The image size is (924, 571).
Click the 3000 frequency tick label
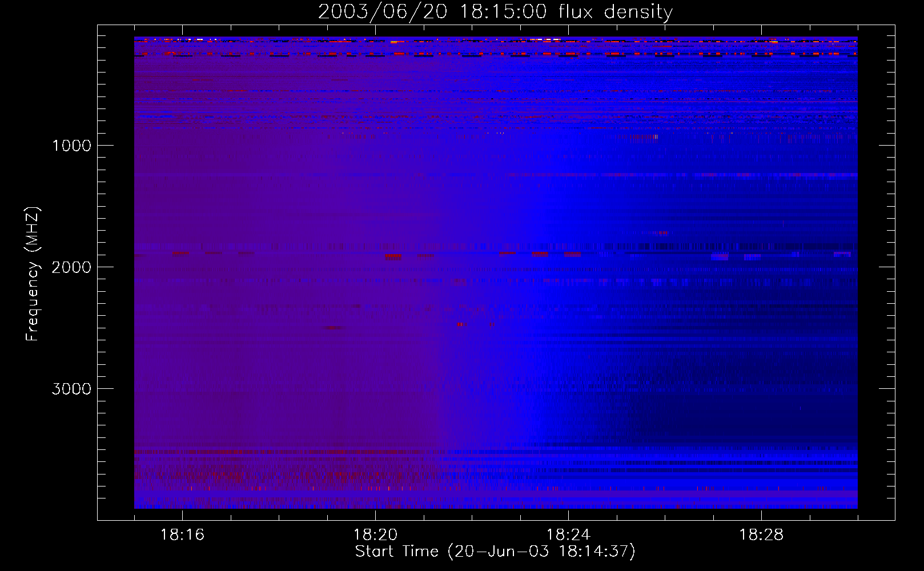point(71,389)
